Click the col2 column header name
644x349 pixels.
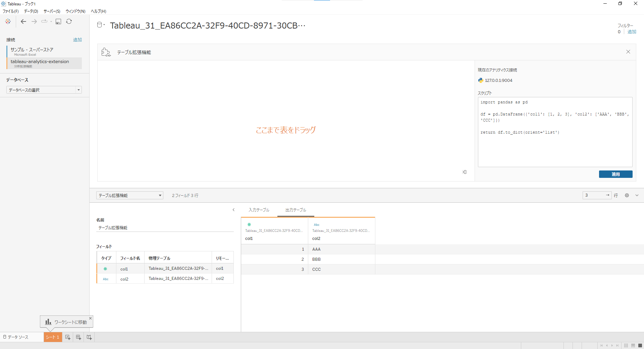pos(316,239)
